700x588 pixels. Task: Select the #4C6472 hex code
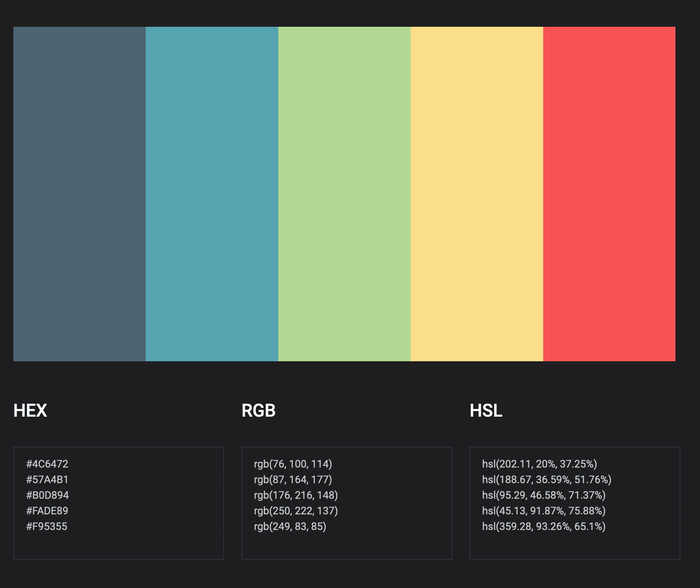(47, 464)
